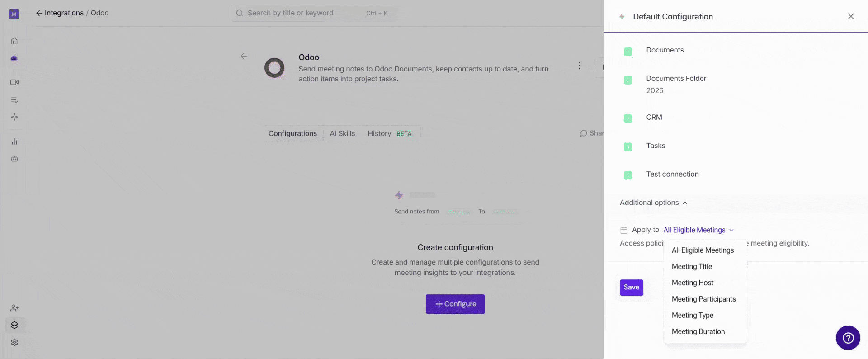Click the Documents Folder 2026 value
The height and width of the screenshot is (359, 868).
pos(655,91)
